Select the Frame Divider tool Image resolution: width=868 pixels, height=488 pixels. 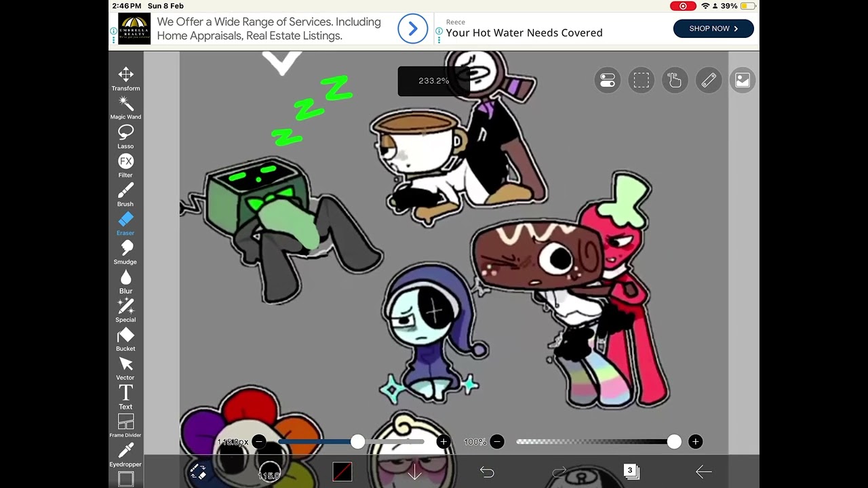[x=125, y=426]
